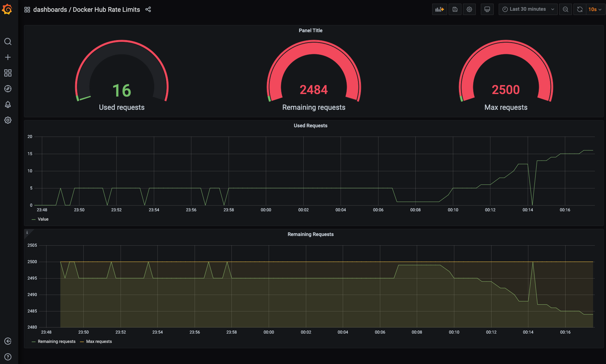The height and width of the screenshot is (364, 606).
Task: Open the Remaining Requests panel title menu
Action: (311, 234)
